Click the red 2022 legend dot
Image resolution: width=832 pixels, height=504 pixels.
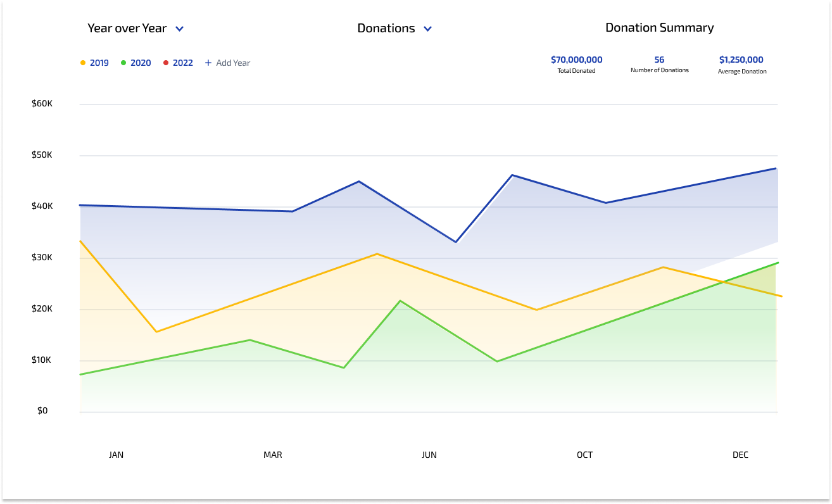[x=166, y=63]
